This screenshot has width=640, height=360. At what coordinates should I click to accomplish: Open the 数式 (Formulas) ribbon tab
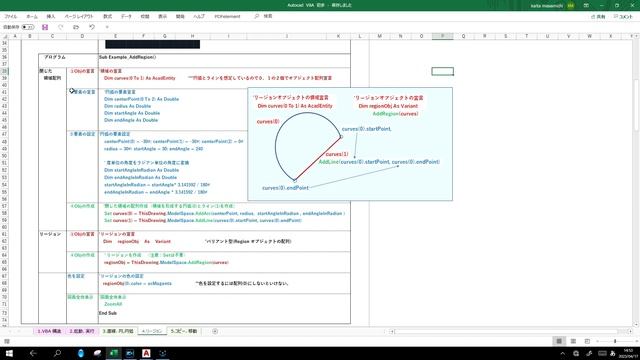(107, 16)
